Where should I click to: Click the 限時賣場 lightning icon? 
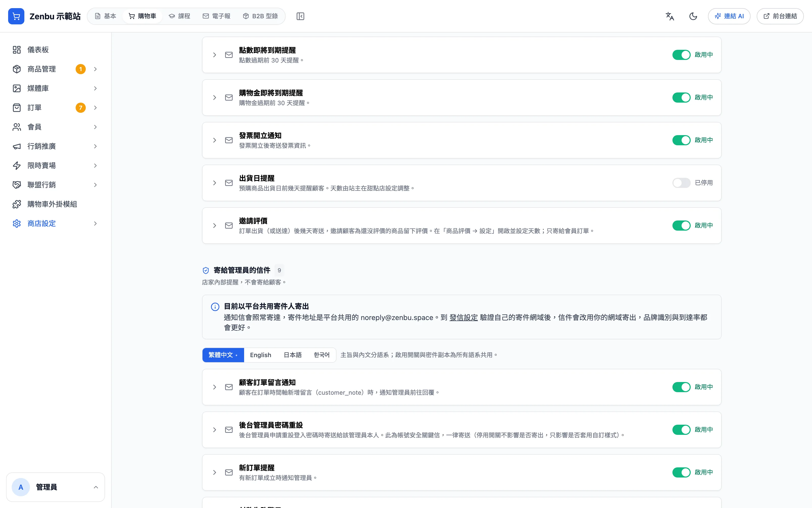point(17,166)
